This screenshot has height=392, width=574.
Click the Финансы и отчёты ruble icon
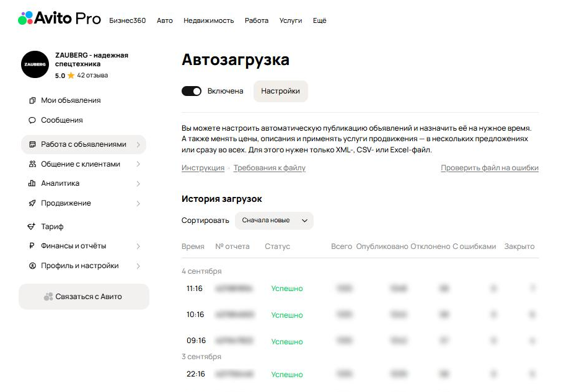(x=32, y=246)
